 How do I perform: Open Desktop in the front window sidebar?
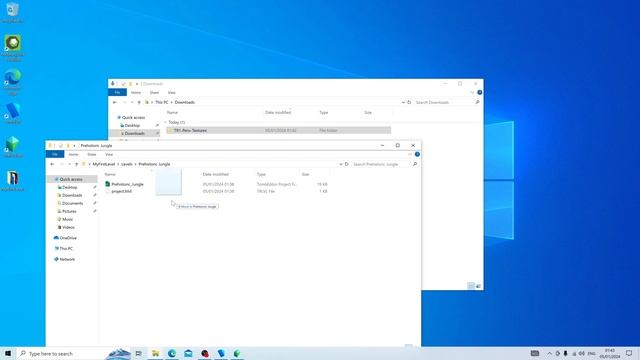(70, 187)
